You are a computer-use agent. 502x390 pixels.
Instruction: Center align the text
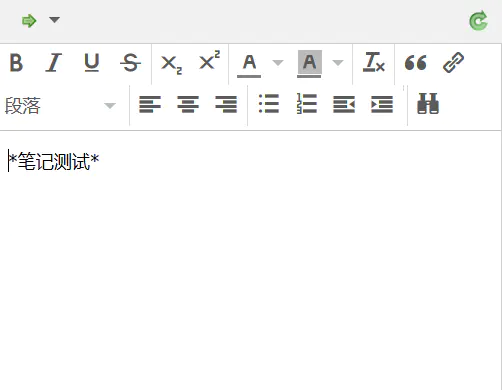[x=188, y=104]
